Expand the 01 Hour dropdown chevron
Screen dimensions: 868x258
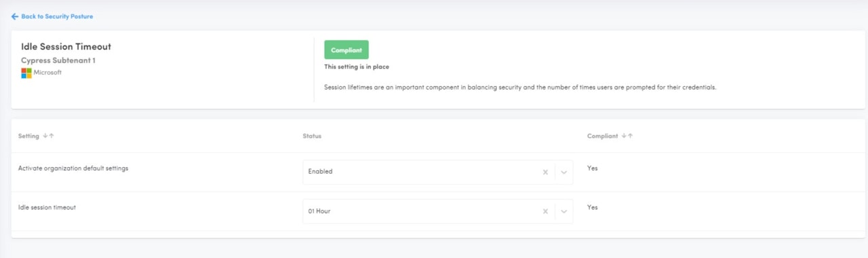[x=564, y=211]
